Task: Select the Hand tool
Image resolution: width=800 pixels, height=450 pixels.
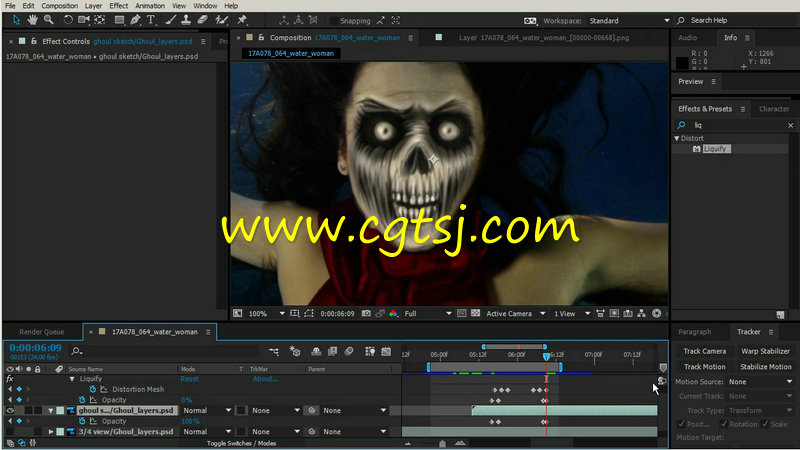Action: tap(33, 20)
